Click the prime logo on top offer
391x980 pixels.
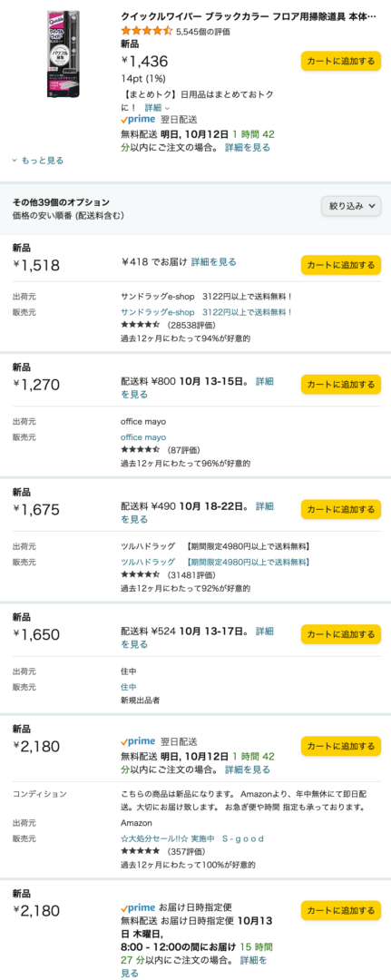[138, 119]
